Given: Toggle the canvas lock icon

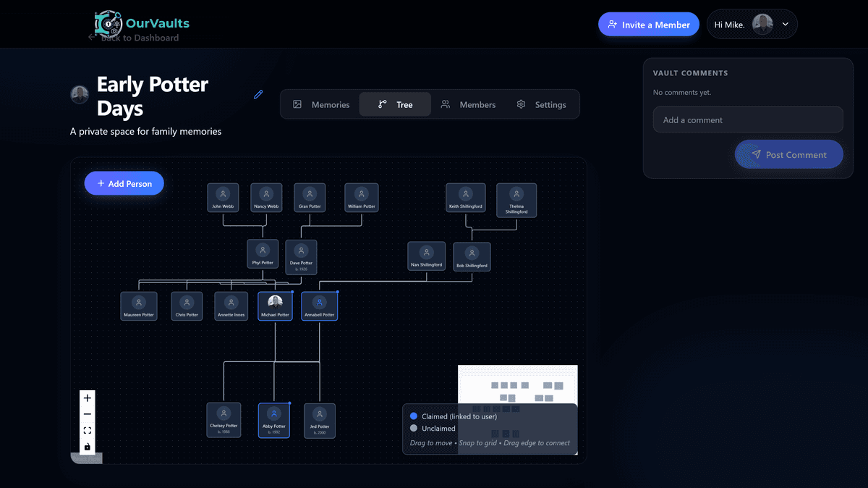Looking at the screenshot, I should (87, 446).
